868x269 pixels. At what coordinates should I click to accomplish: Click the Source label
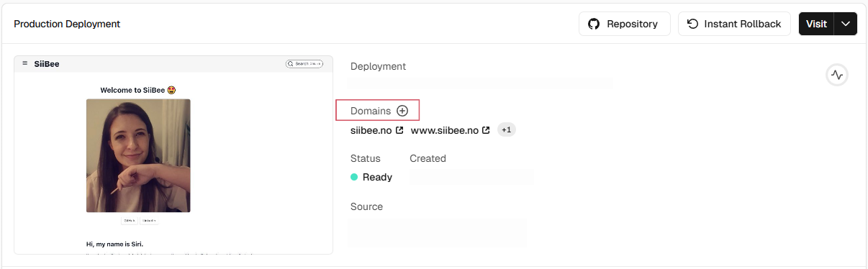coord(366,206)
